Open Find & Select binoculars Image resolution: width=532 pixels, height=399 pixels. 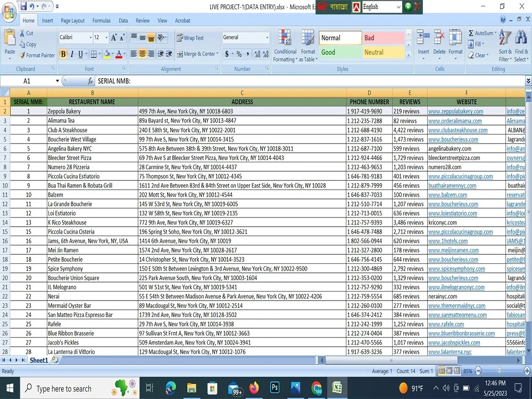pyautogui.click(x=521, y=45)
